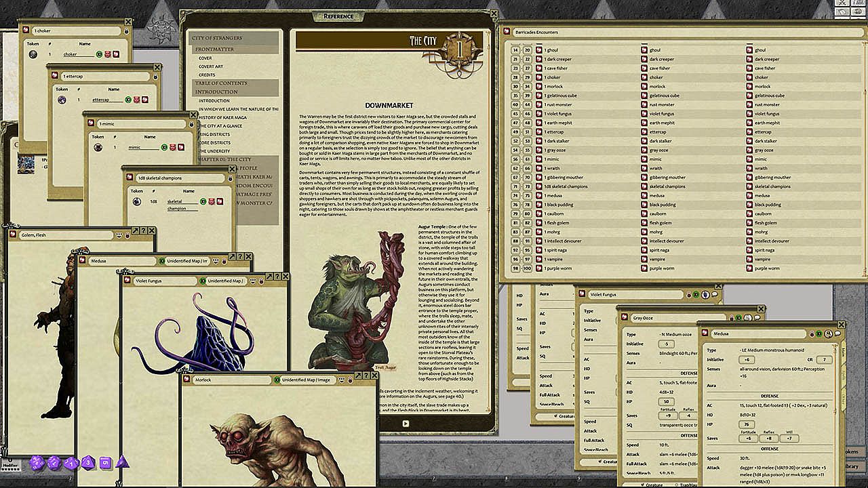868x488 pixels.
Task: Open the NPC link in skeletal champion row
Action: [x=219, y=201]
